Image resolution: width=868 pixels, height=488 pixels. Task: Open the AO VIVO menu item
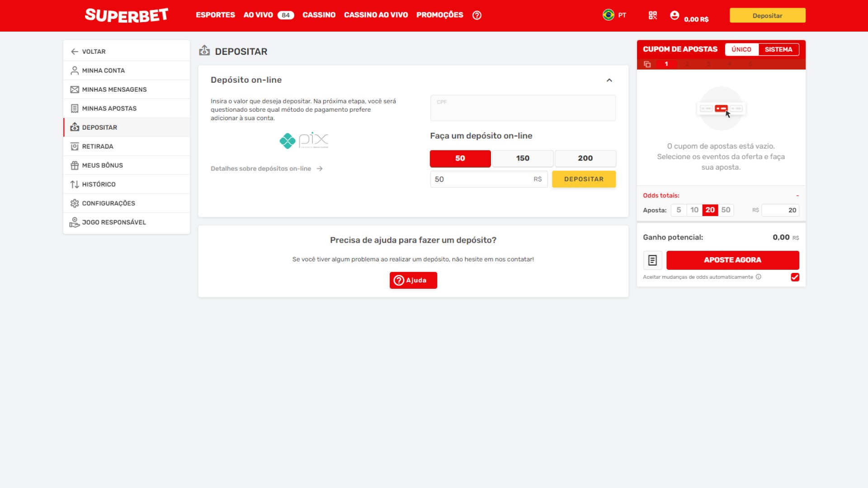click(258, 15)
